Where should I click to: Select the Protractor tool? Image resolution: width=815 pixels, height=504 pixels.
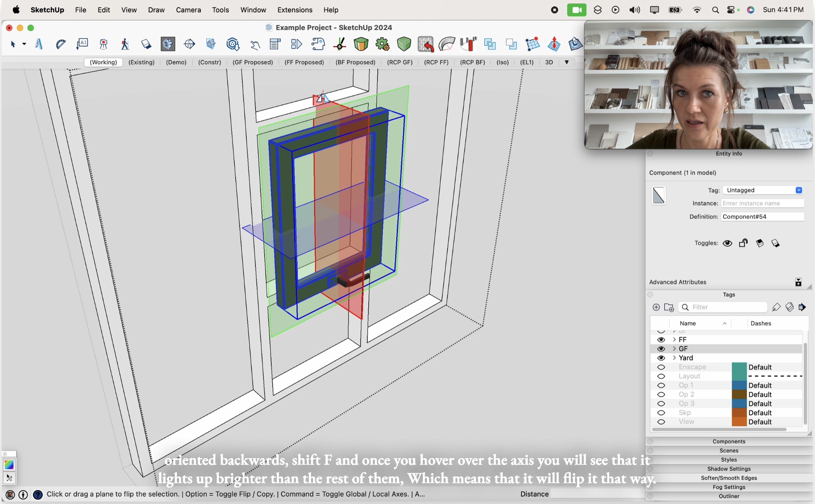tap(61, 44)
